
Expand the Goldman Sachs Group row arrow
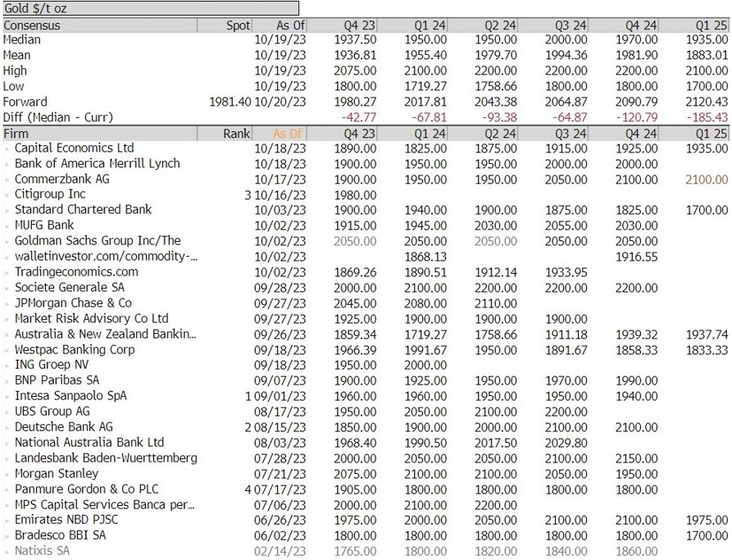[7, 241]
